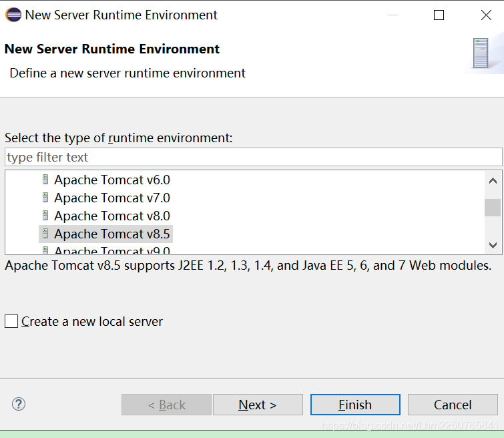
Task: Click the disabled Back button
Action: point(166,405)
